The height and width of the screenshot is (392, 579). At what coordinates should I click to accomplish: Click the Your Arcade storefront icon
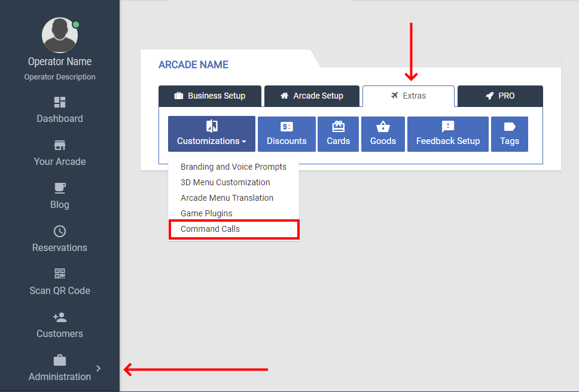click(x=60, y=145)
